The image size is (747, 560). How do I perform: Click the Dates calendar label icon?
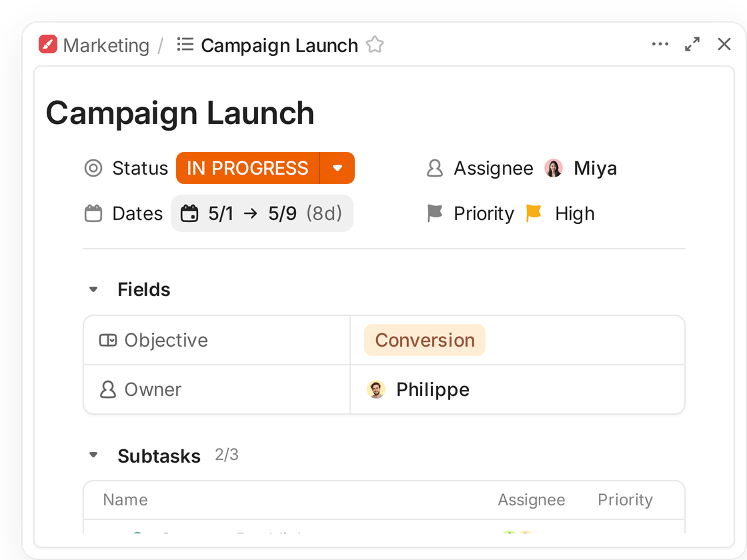[x=93, y=213]
